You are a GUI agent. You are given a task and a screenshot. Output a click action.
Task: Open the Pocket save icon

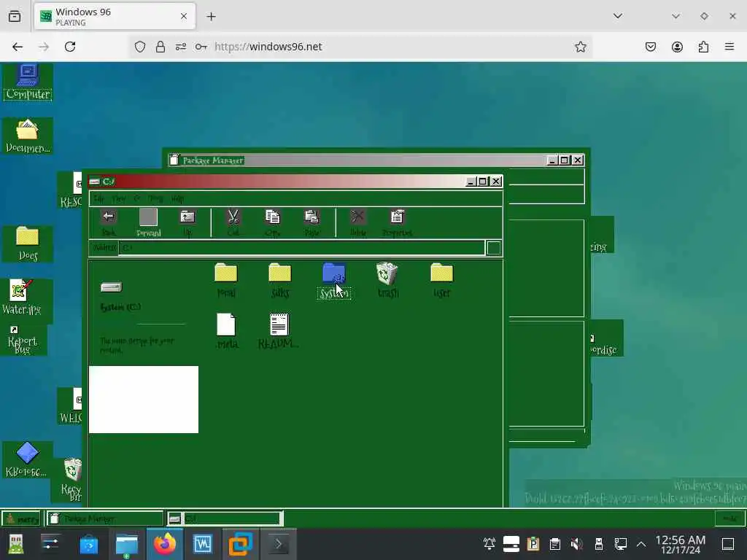coord(651,47)
